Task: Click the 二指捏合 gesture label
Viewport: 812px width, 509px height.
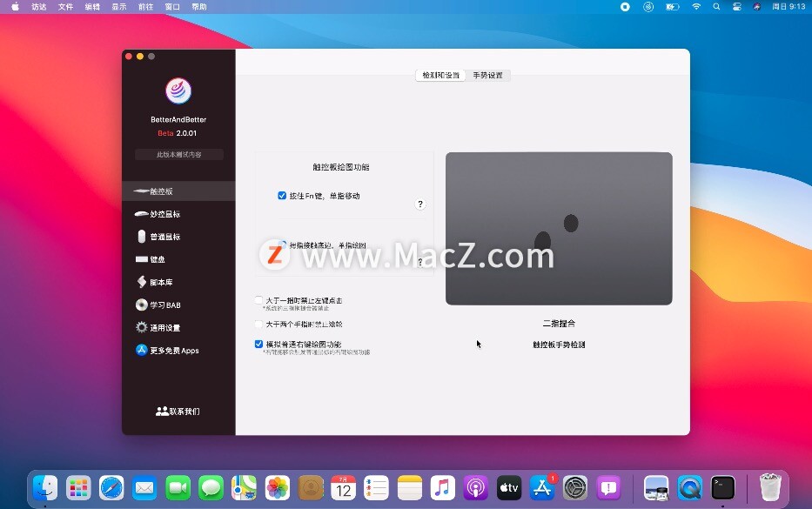Action: [559, 324]
